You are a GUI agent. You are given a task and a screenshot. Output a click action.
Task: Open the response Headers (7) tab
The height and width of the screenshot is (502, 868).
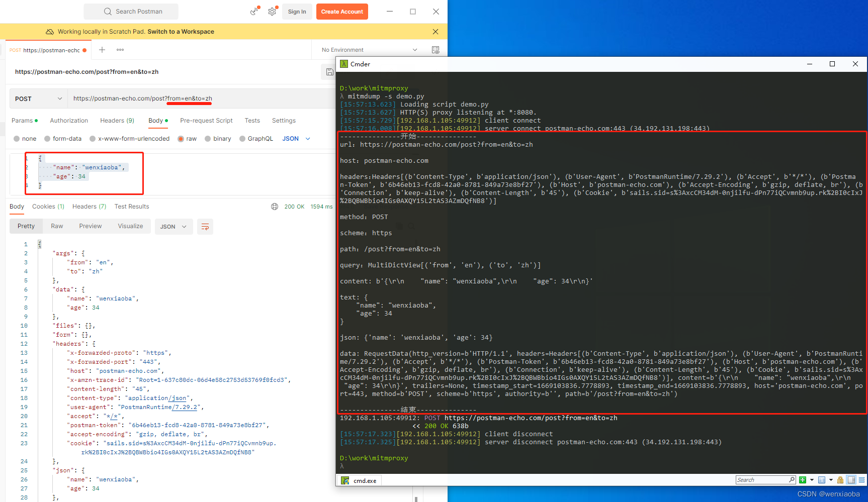(x=89, y=207)
